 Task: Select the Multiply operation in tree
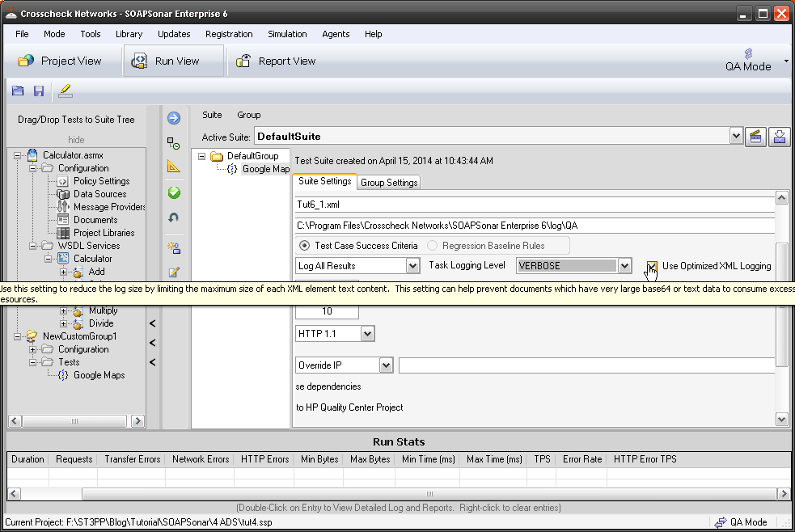pyautogui.click(x=103, y=310)
